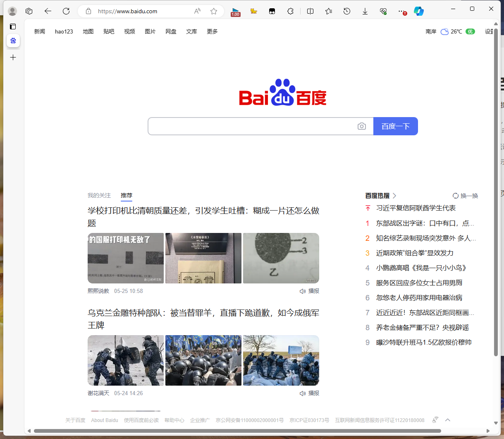Image resolution: width=504 pixels, height=439 pixels.
Task: Open the Settings and more ellipsis menu
Action: [x=400, y=11]
